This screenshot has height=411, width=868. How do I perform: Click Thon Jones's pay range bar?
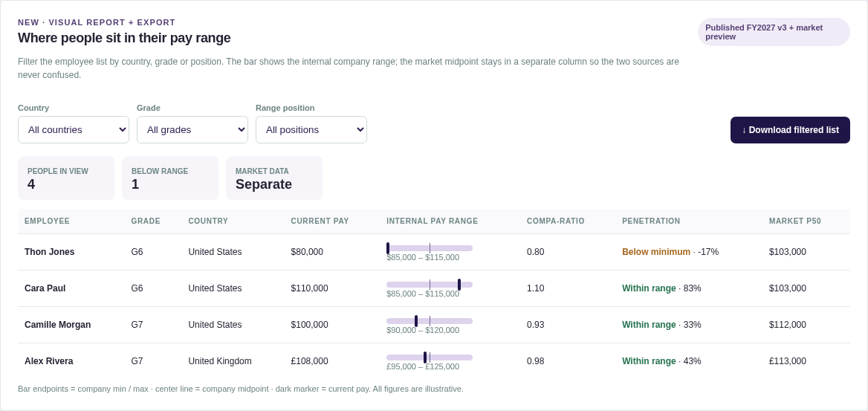click(430, 248)
